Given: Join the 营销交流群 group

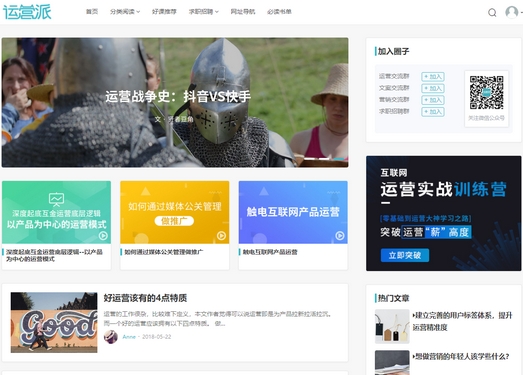Looking at the screenshot, I should tap(433, 100).
